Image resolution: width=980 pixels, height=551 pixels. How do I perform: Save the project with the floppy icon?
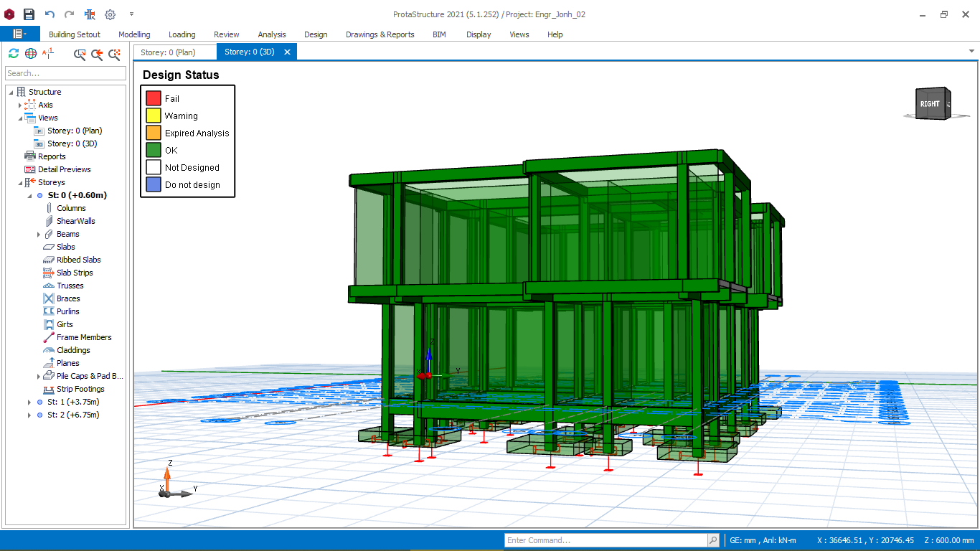coord(29,14)
